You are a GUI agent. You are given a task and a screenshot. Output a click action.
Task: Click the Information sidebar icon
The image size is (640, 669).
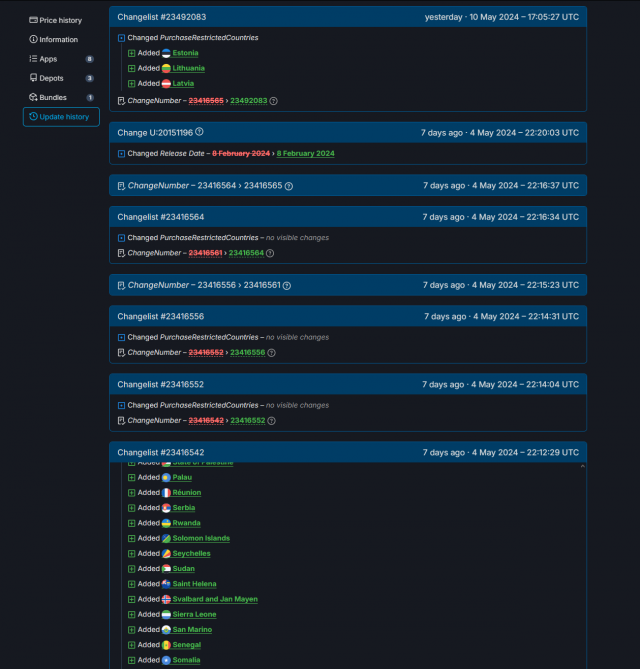tap(33, 39)
